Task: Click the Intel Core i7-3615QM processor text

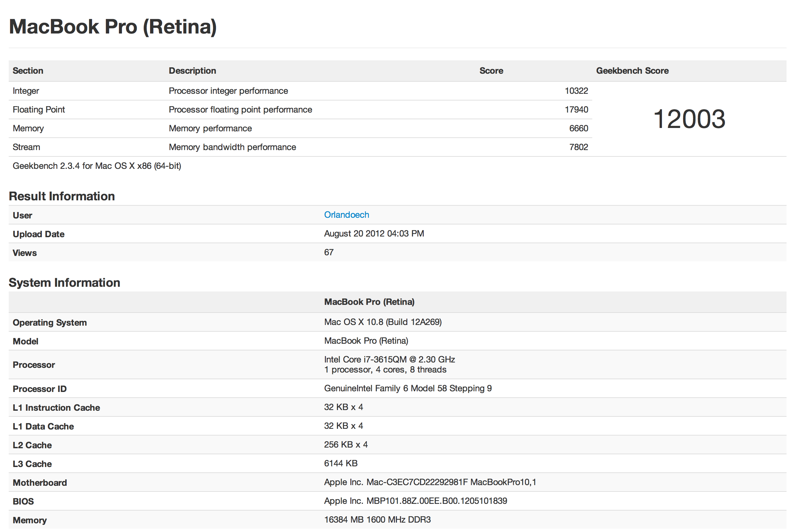Action: [389, 359]
